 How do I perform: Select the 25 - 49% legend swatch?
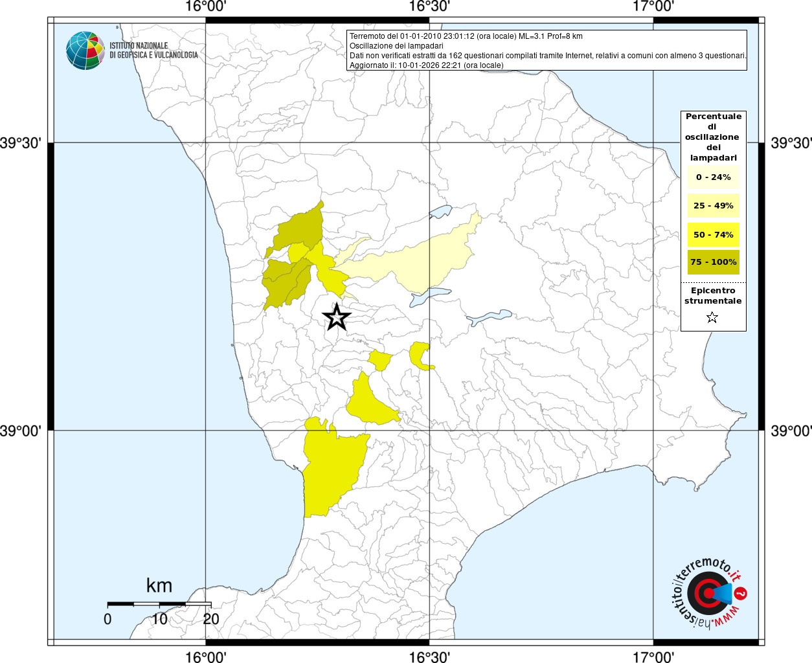coord(714,205)
